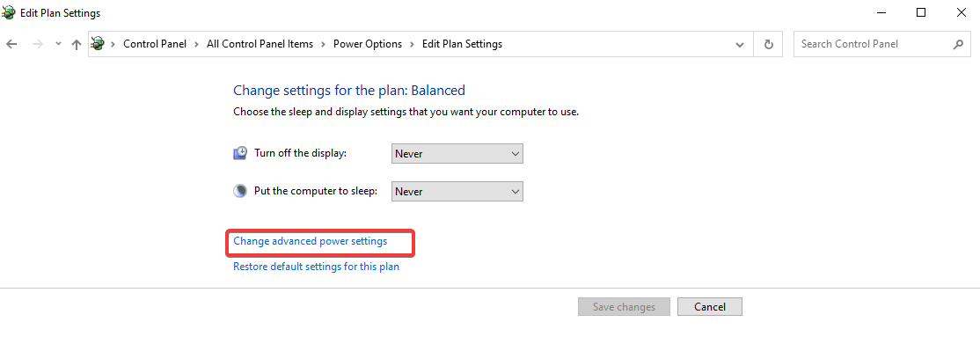Click the Turn off the display label

(x=300, y=153)
